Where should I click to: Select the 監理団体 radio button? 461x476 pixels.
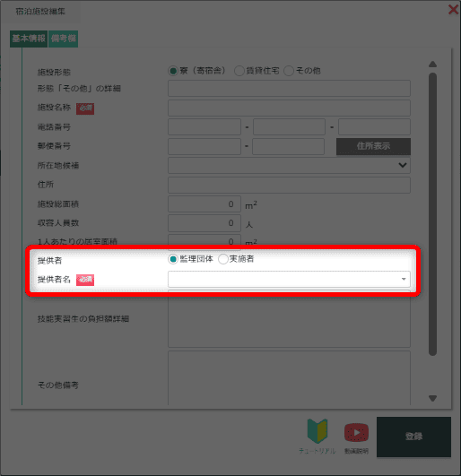(173, 259)
